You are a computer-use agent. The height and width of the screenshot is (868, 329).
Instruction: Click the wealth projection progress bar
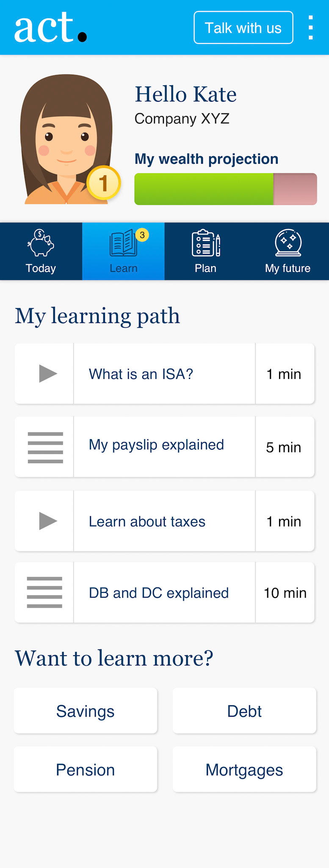click(225, 189)
